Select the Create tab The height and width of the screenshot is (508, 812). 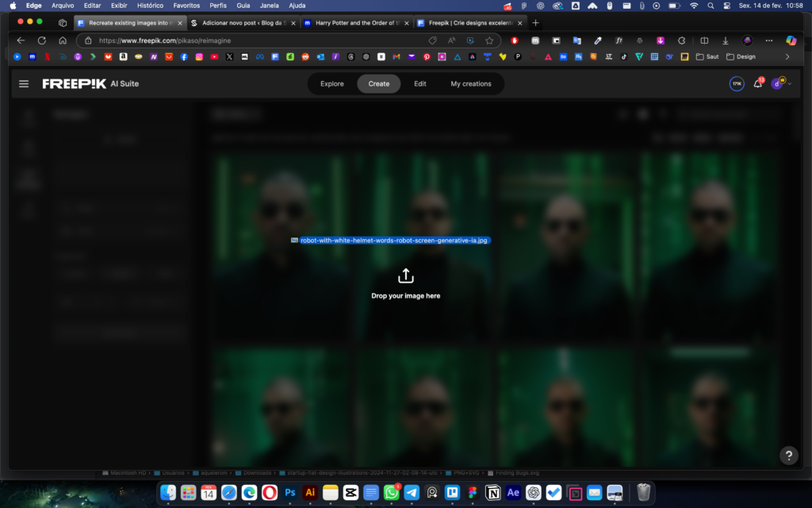378,83
